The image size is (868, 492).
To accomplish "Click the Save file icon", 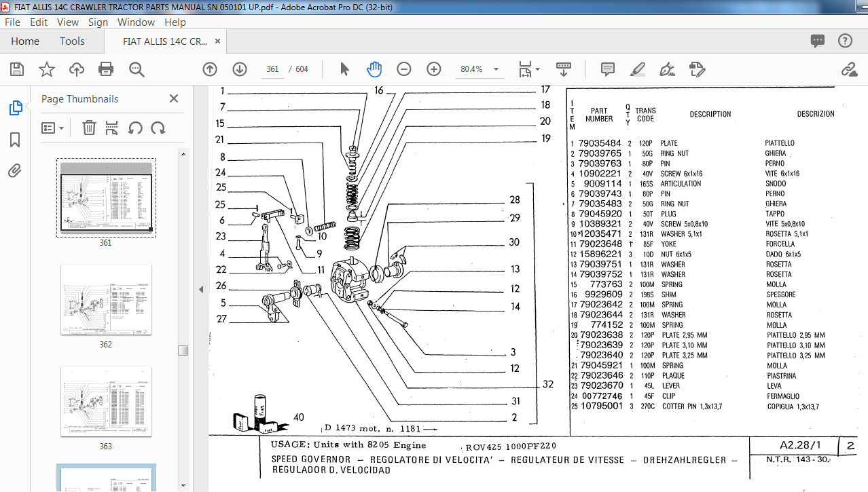I will coord(17,69).
